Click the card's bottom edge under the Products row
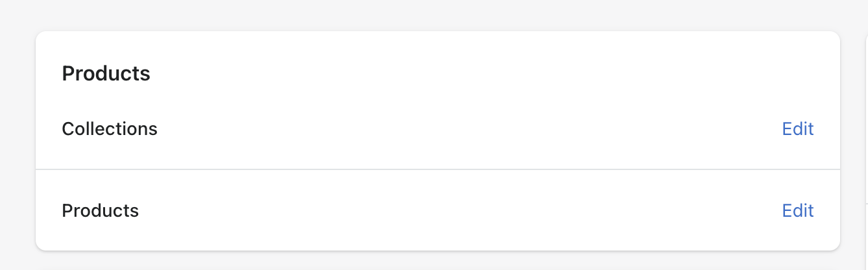Screen dimensions: 868x270 [x=438, y=250]
